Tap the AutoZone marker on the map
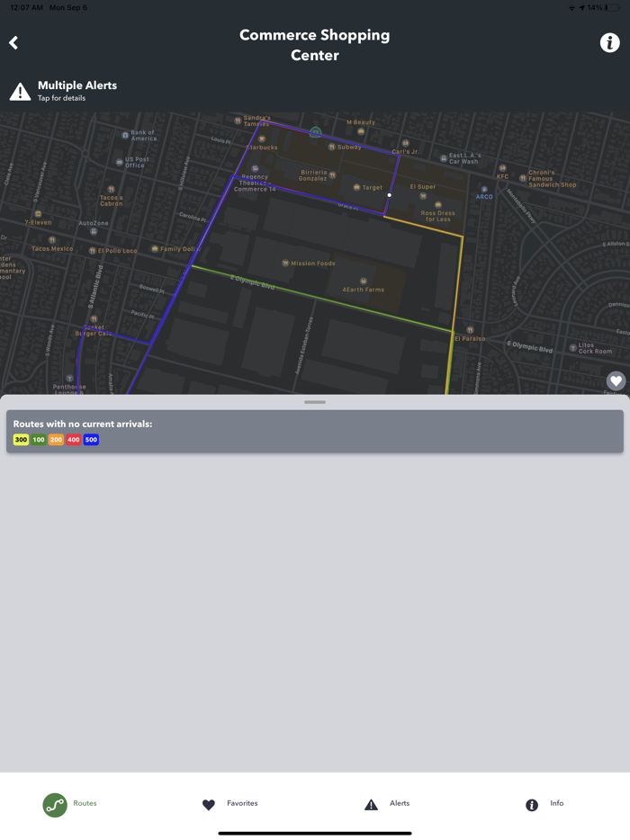The height and width of the screenshot is (840, 630). point(94,231)
